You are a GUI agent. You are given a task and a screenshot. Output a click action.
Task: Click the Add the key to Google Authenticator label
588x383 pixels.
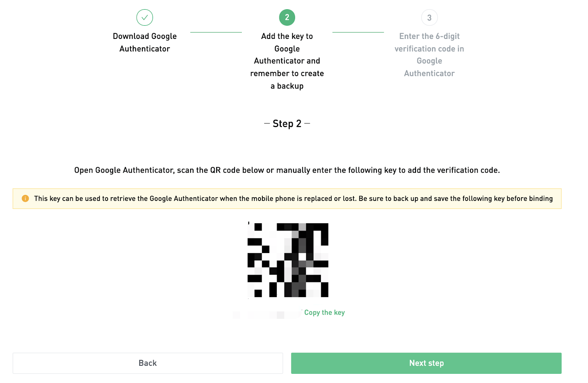pyautogui.click(x=287, y=61)
